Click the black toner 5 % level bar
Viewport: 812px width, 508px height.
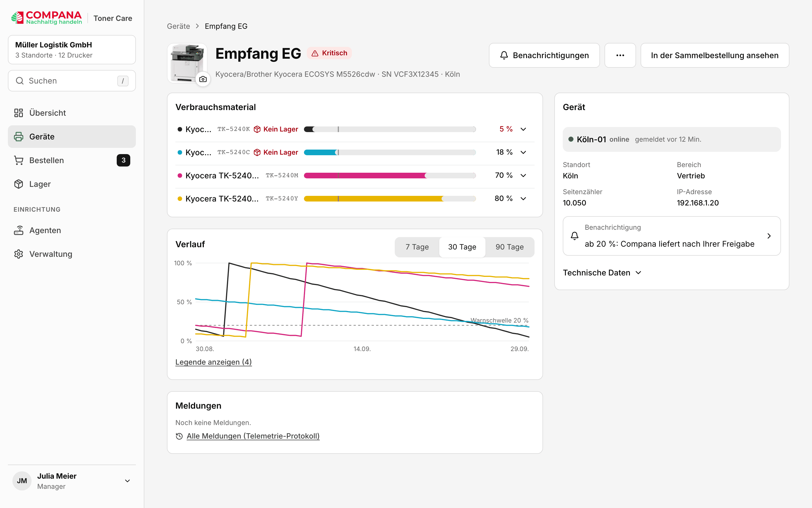coord(390,129)
